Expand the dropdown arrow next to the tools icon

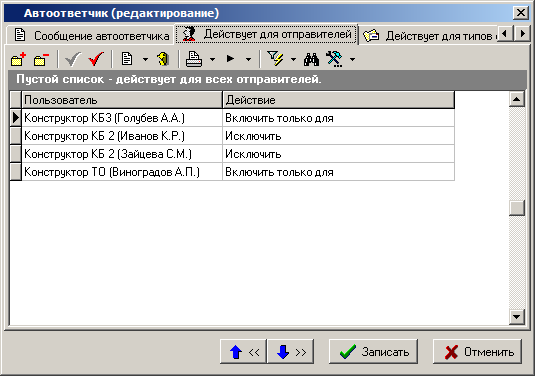[x=352, y=60]
